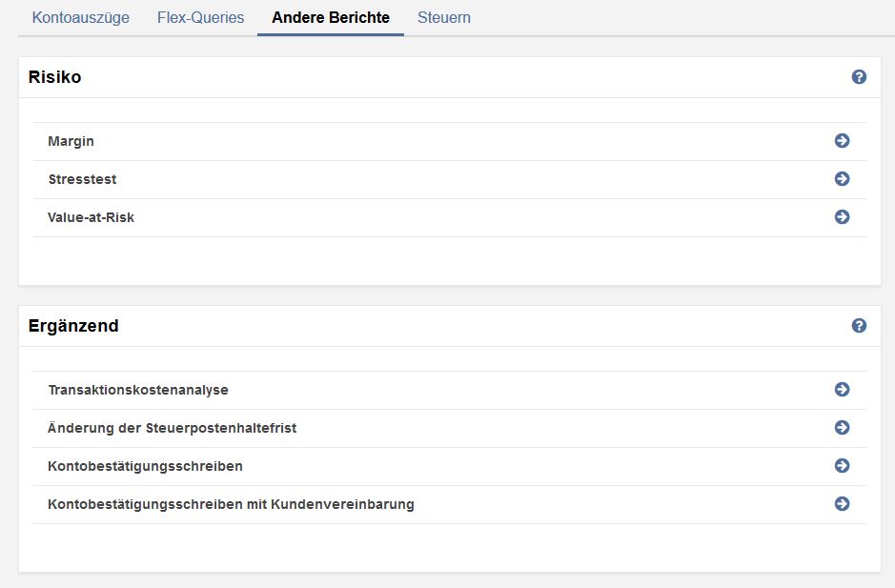Click the Änderung der Steuerpostenhaltefrist text

click(172, 428)
